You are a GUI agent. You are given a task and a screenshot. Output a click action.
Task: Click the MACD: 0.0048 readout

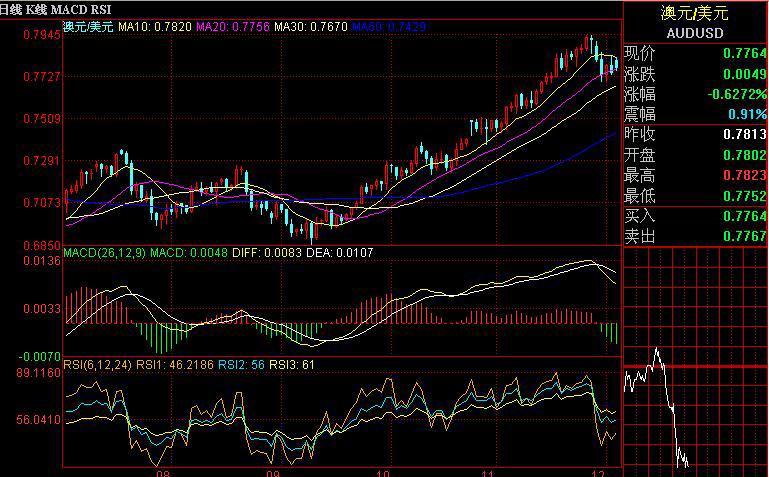pyautogui.click(x=189, y=253)
